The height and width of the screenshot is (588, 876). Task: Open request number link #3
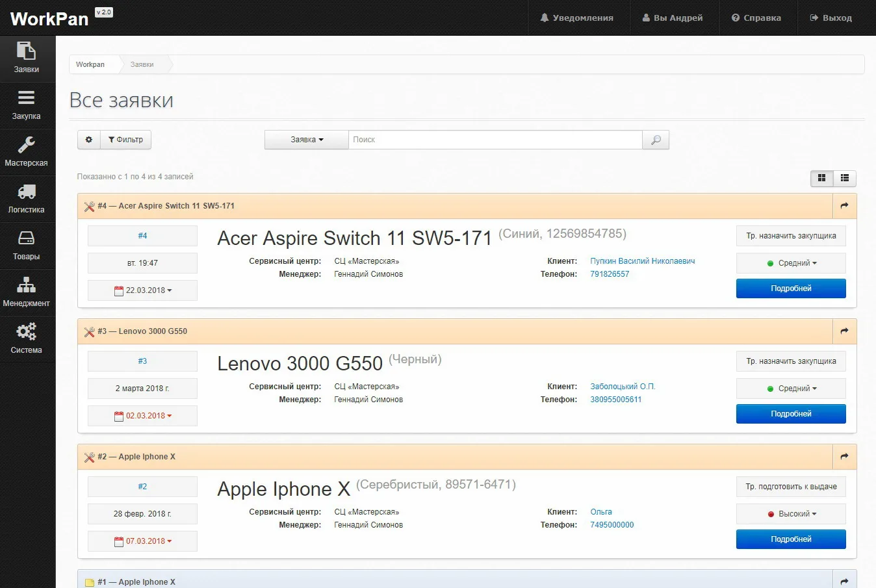point(142,361)
